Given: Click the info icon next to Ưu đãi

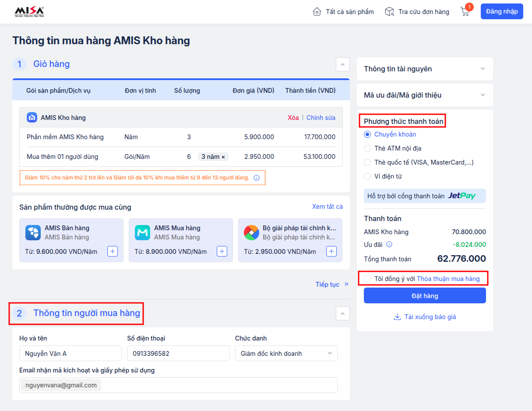Looking at the screenshot, I should click(x=389, y=244).
